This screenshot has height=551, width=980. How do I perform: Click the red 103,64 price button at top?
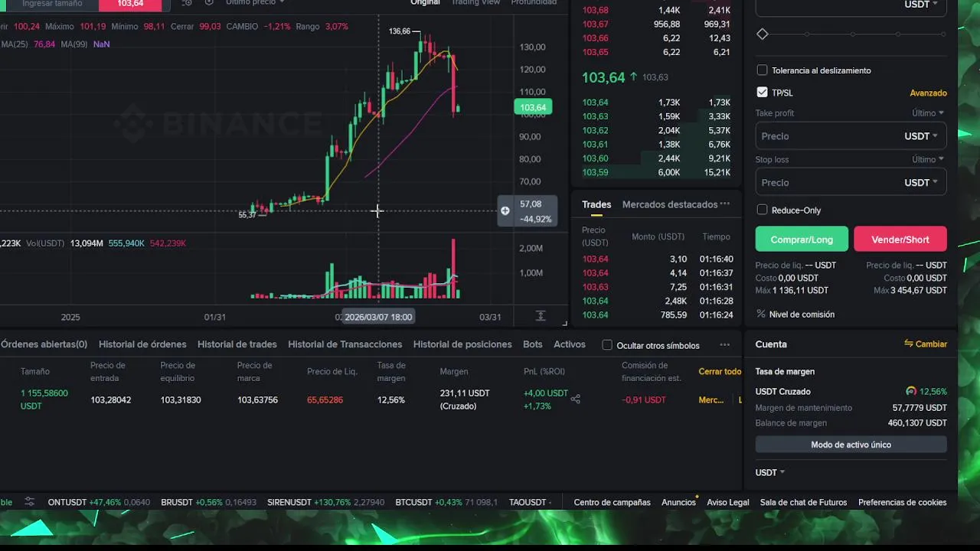tap(130, 4)
